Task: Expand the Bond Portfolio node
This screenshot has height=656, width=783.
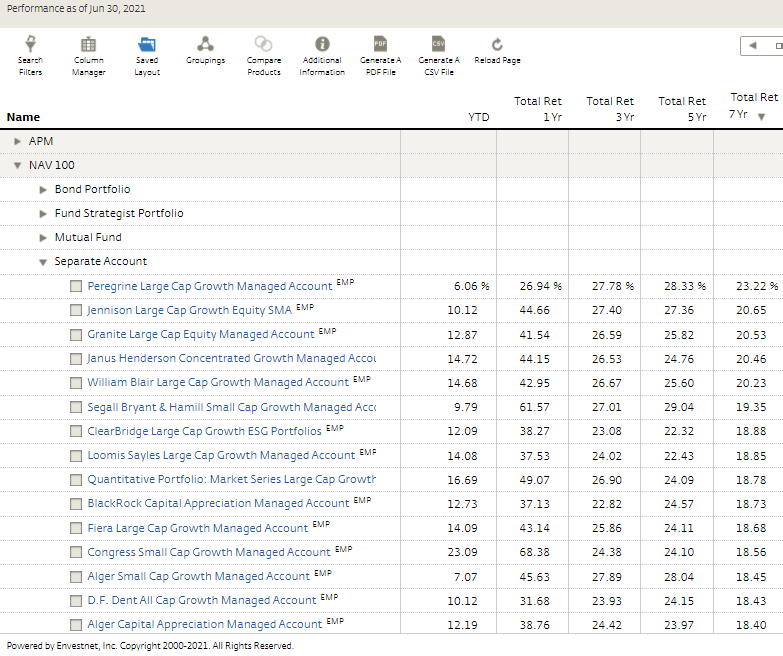Action: (43, 190)
